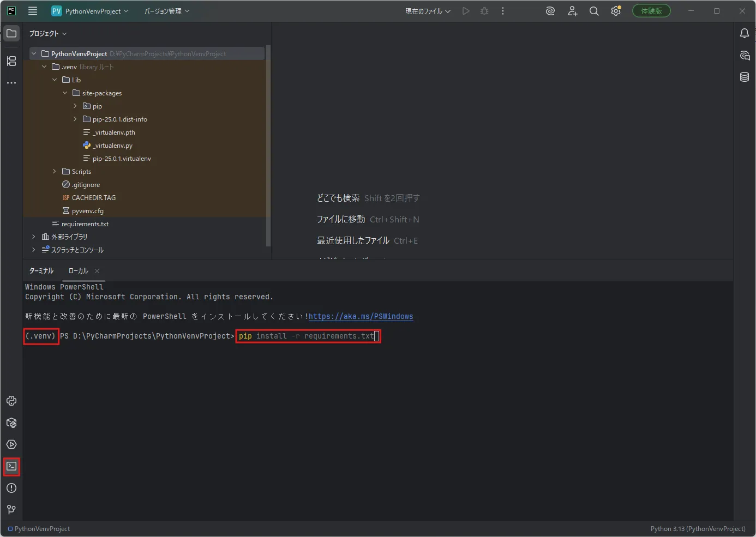Expand the pip package folder

[x=75, y=106]
